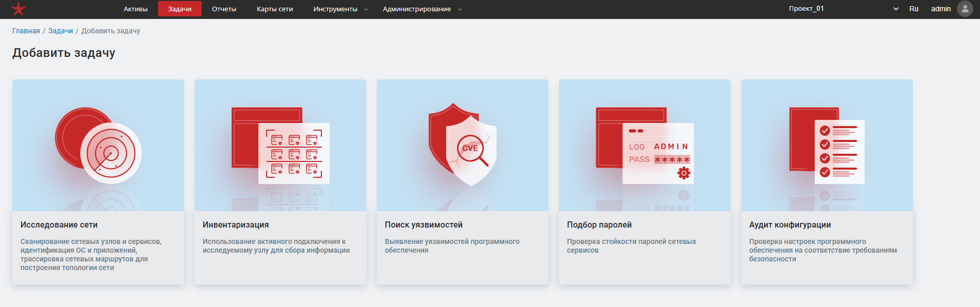Go to Карты сети
This screenshot has height=307, width=980.
point(275,9)
